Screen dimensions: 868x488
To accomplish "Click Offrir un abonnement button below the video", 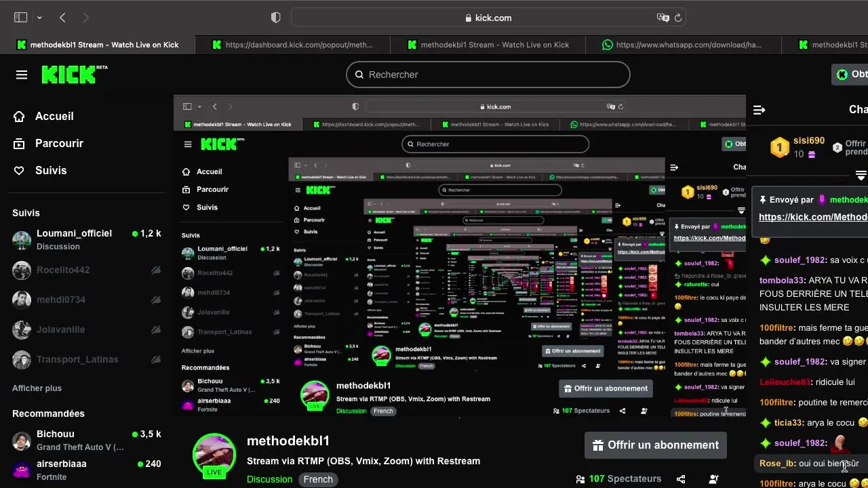I will [x=655, y=445].
